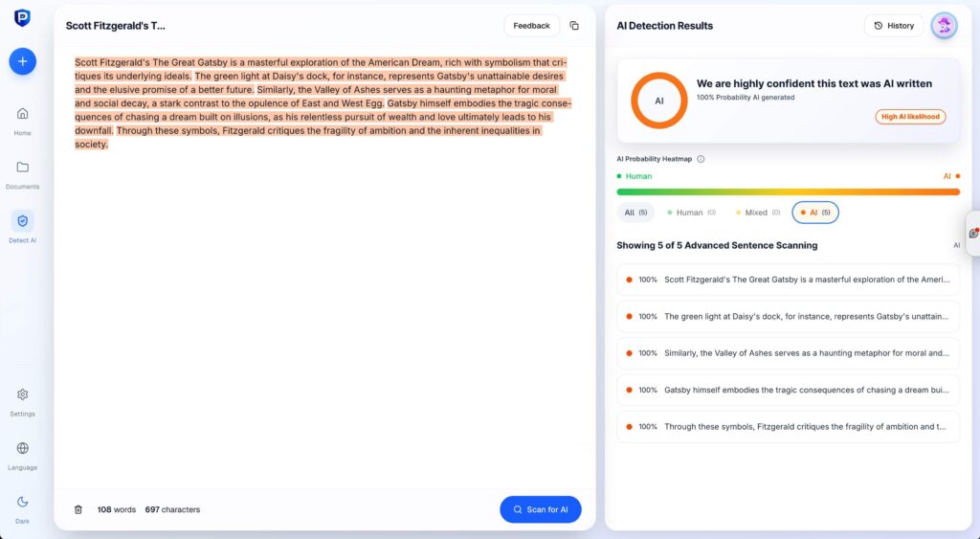This screenshot has width=980, height=539.
Task: Select the AI (5) filter
Action: (815, 213)
